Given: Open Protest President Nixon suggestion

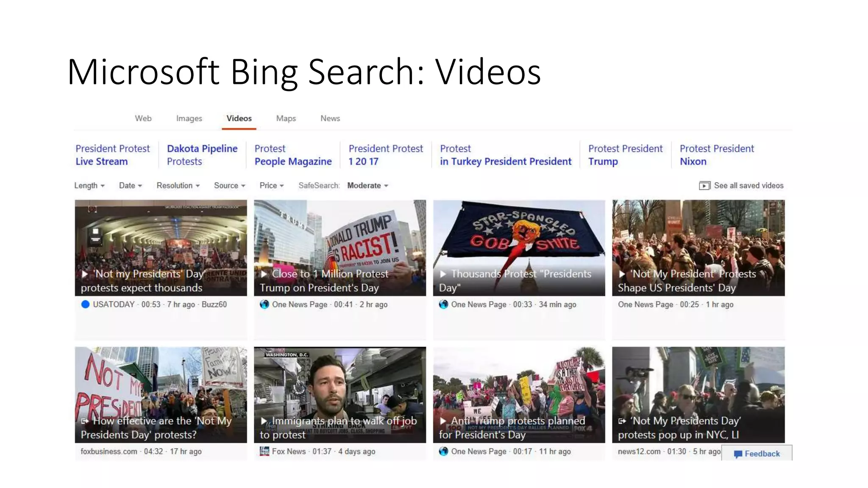Looking at the screenshot, I should [717, 155].
